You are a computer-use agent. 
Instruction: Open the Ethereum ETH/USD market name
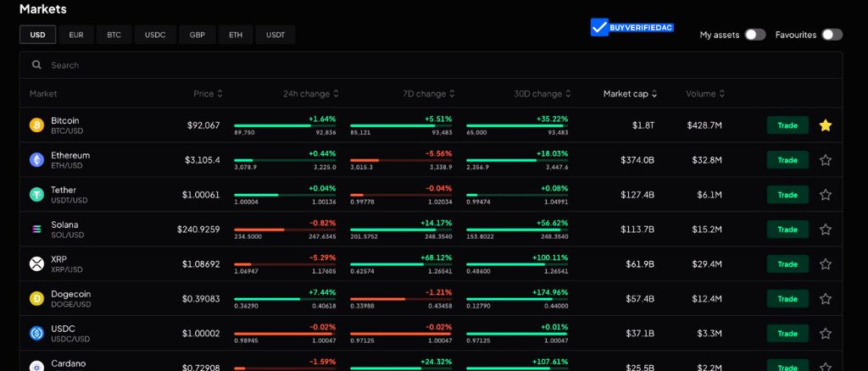tap(70, 160)
